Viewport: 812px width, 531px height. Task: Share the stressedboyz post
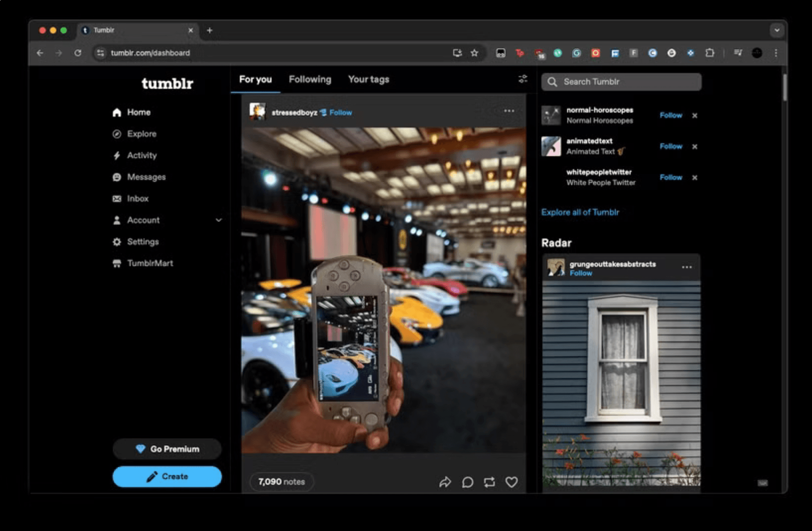[x=445, y=482]
